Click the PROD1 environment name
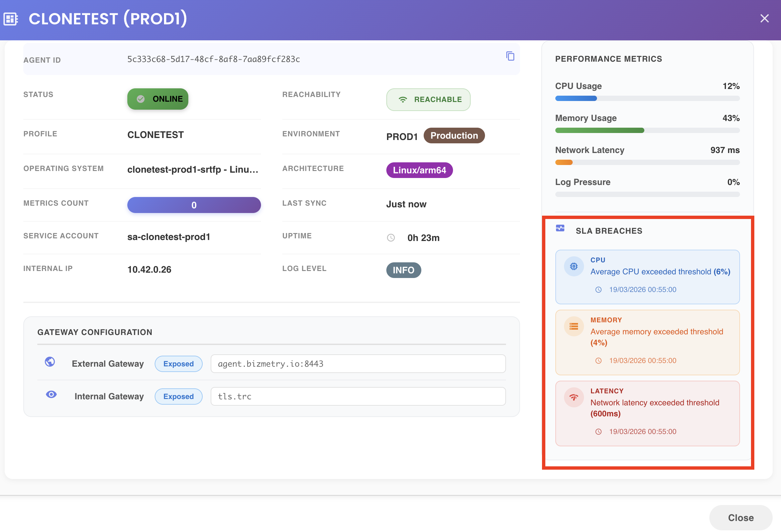The height and width of the screenshot is (532, 781). pyautogui.click(x=402, y=137)
